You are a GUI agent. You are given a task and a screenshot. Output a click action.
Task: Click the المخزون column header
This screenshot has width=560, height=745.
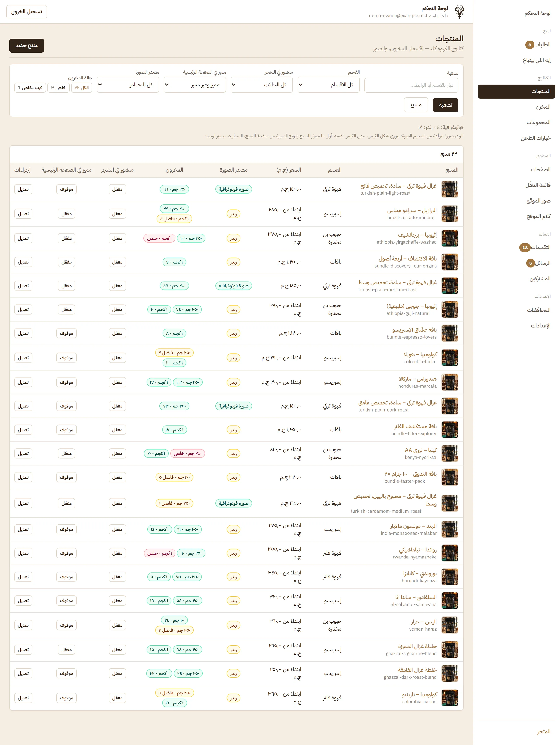point(174,170)
